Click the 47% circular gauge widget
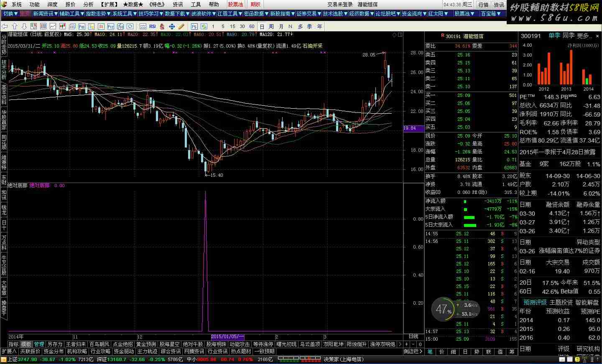 coord(444,310)
